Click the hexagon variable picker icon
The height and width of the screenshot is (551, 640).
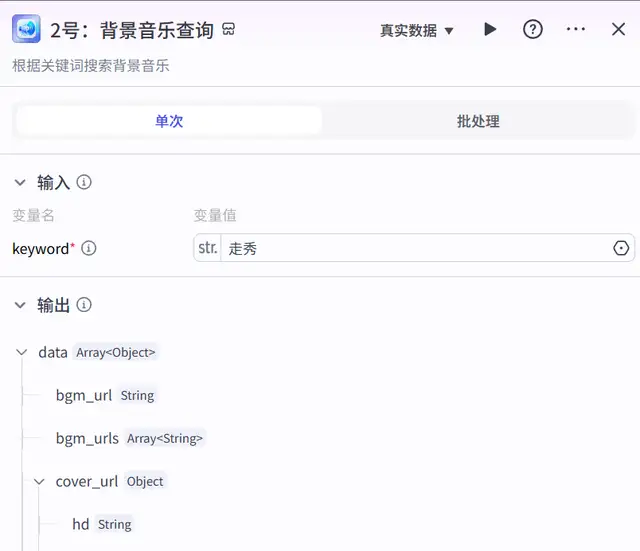(x=621, y=248)
